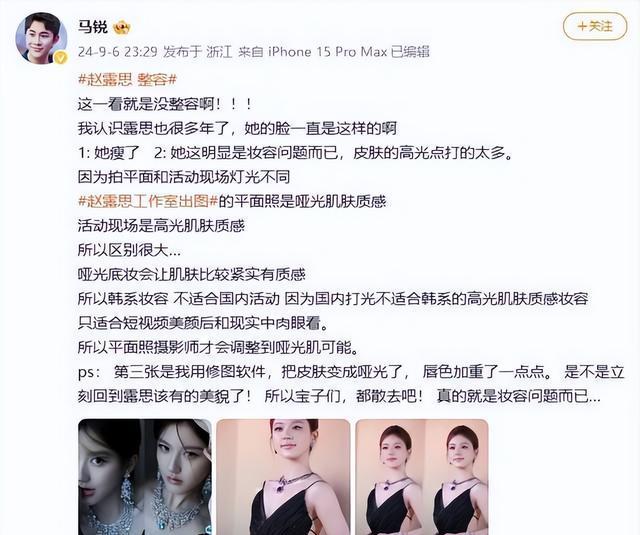640x535 pixels.
Task: Click the iPhone 15 Pro Max source text
Action: [327, 52]
